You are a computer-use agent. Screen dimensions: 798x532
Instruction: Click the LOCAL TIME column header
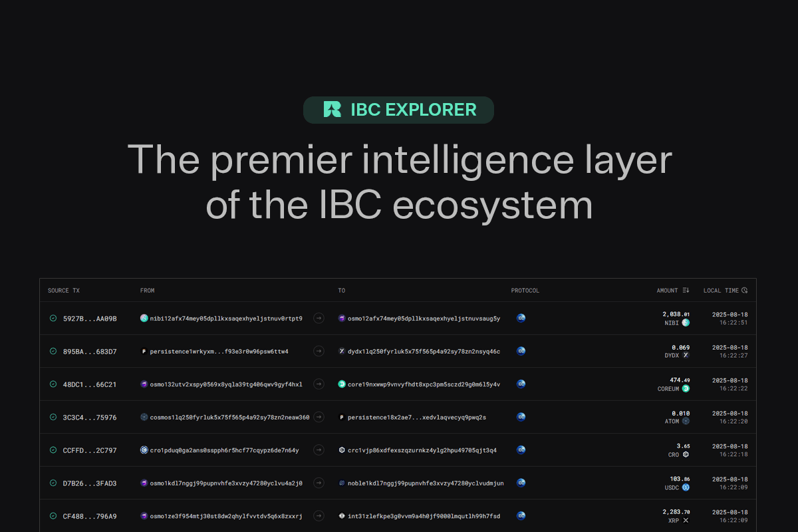pyautogui.click(x=721, y=291)
